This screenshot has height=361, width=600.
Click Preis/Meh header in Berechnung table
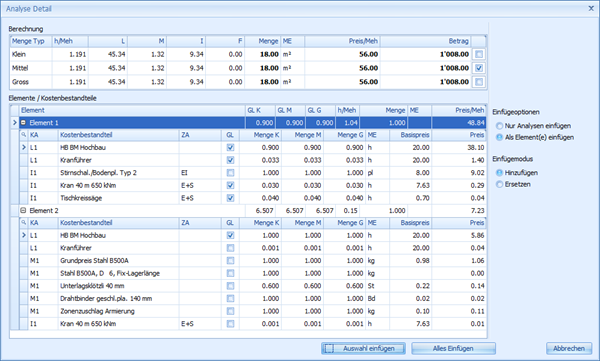click(x=342, y=41)
